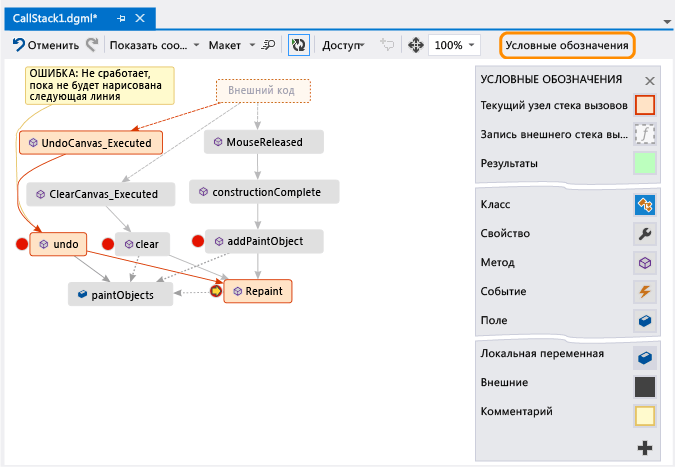Screen dimensions: 675x467
Task: Click the quick find search icon
Action: pos(268,45)
